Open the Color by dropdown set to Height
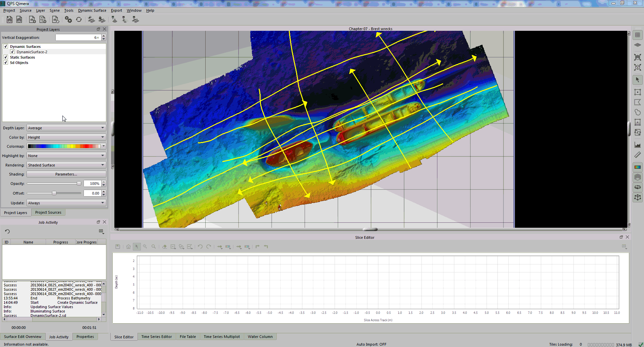This screenshot has width=644, height=347. click(66, 137)
